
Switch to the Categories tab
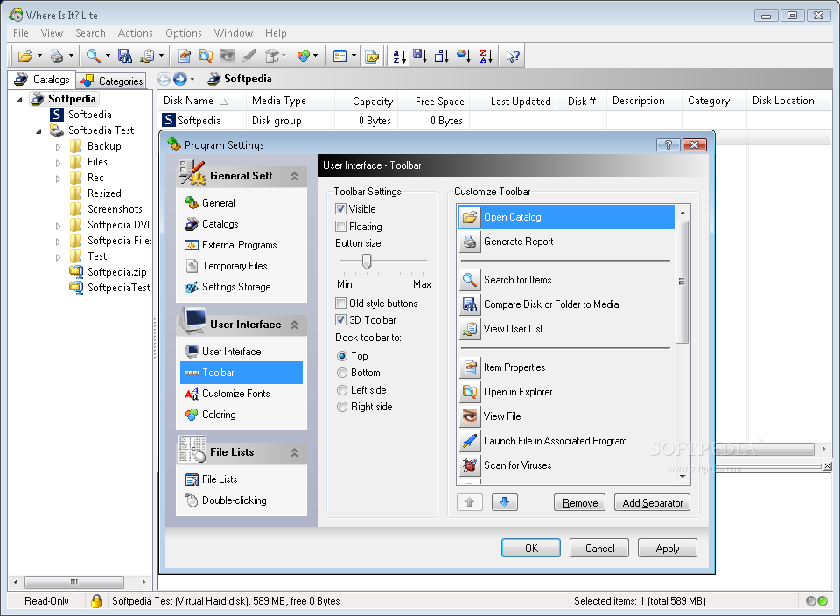[111, 80]
